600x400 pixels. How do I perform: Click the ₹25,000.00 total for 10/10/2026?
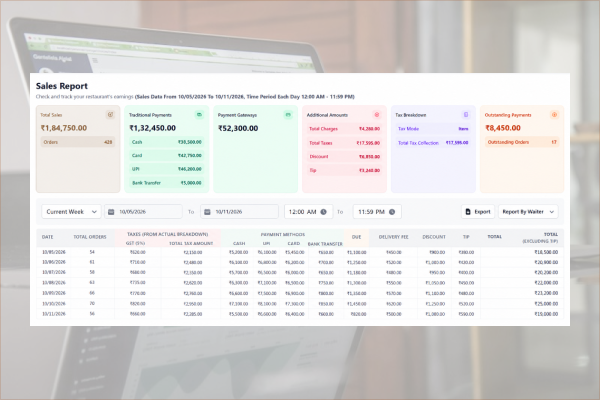coord(546,304)
